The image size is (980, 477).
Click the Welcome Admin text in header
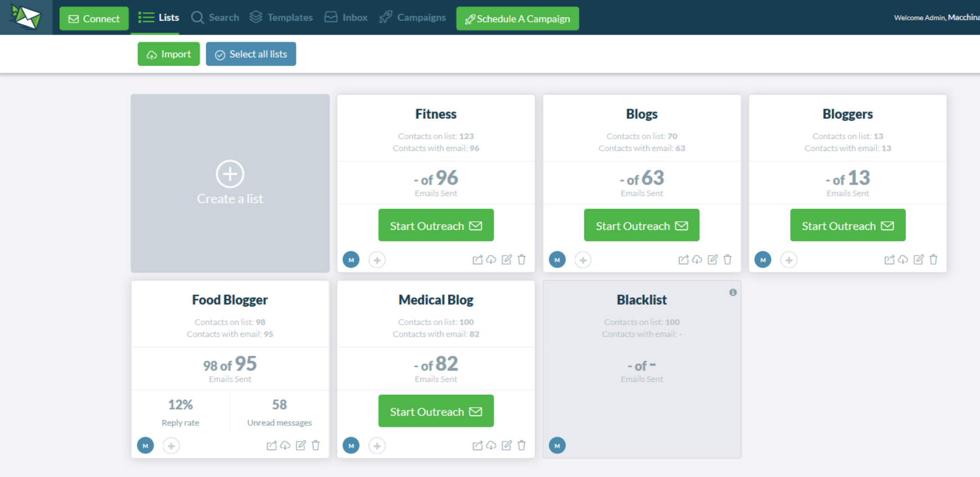pyautogui.click(x=937, y=17)
